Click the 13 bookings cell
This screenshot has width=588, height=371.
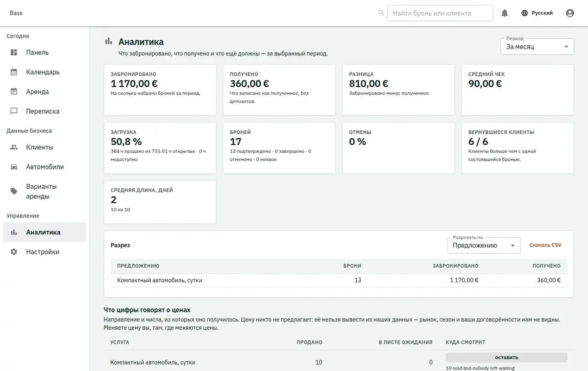coord(358,280)
